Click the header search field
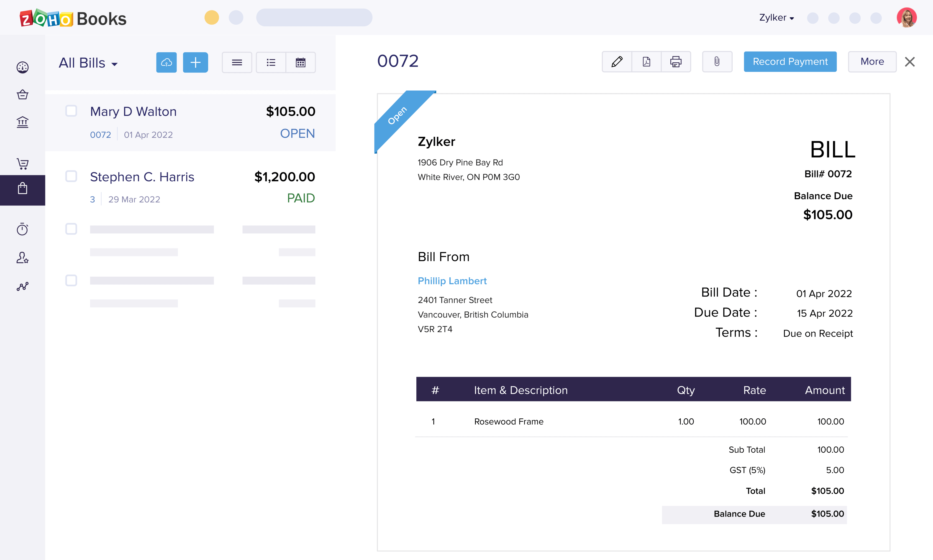Screen dimensions: 933x560 click(x=314, y=17)
